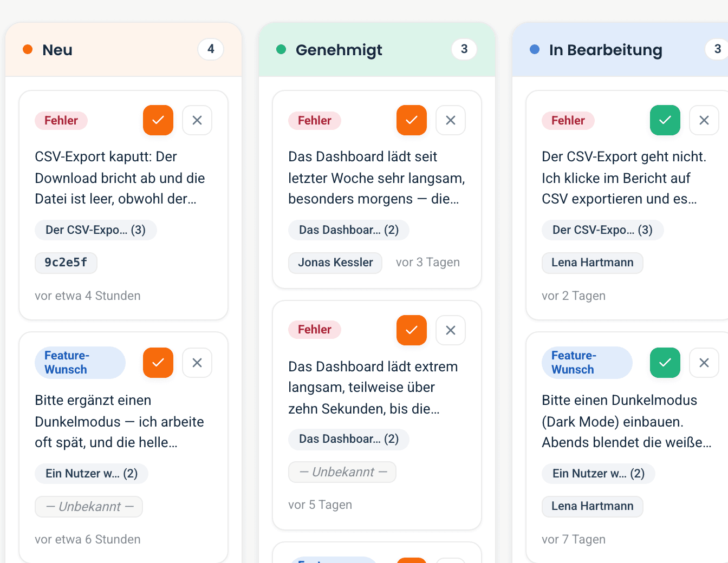Screen dimensions: 728x563
Task: Click X on 'Bitte einen Dunkelmodus' card
Action: pyautogui.click(x=704, y=363)
